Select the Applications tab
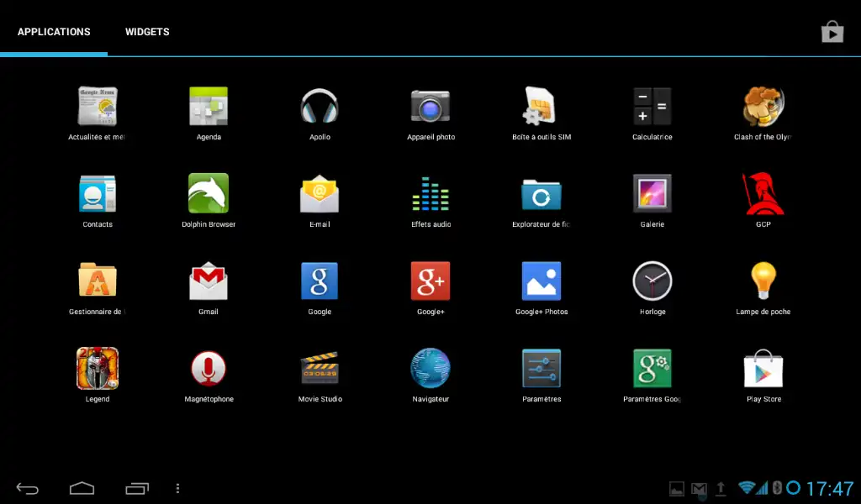861x504 pixels. pos(54,32)
